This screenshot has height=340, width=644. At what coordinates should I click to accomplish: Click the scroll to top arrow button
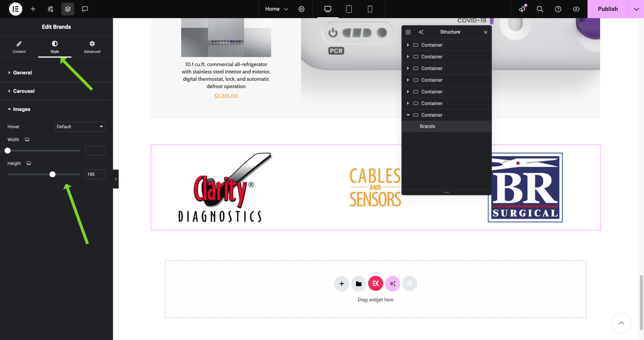click(621, 323)
